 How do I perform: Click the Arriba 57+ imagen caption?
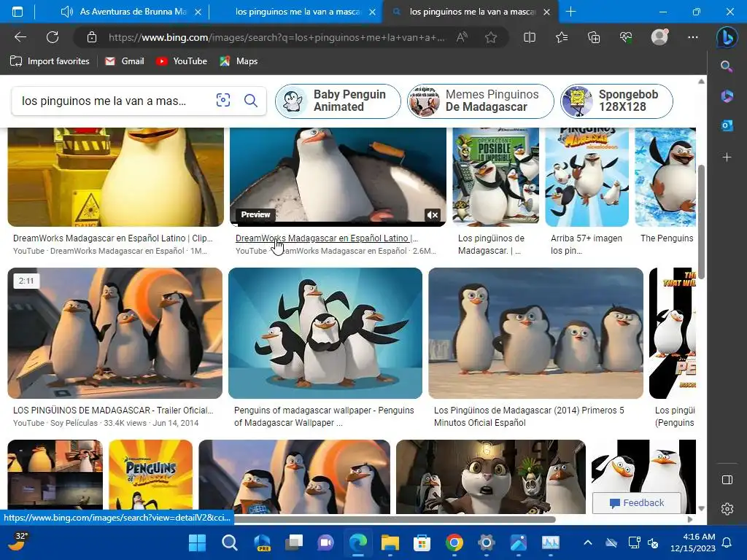point(587,244)
